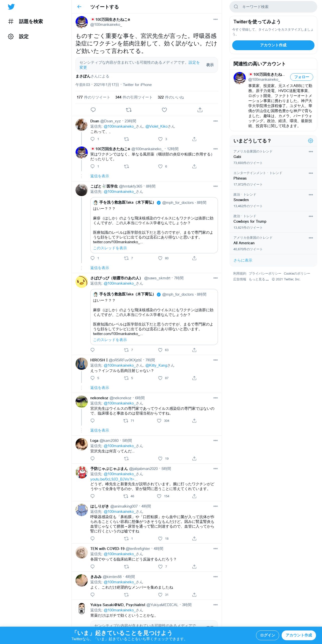The image size is (322, 644).
Task: Click the blue アカウント作成 button in sidebar
Action: pos(273,45)
